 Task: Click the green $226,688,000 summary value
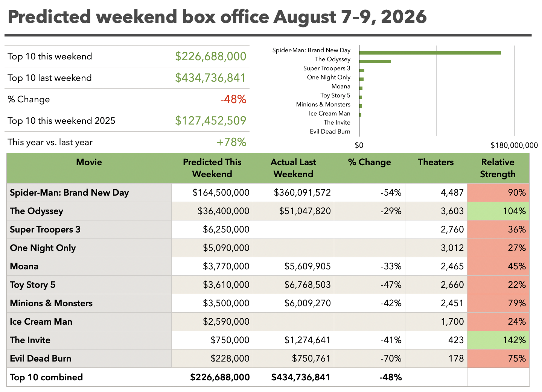coord(211,56)
